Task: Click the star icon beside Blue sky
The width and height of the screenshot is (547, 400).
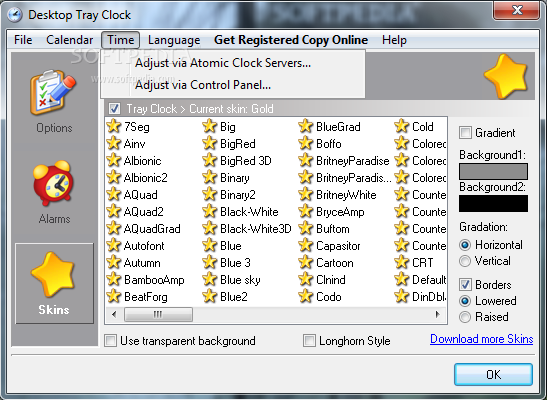Action: click(209, 279)
